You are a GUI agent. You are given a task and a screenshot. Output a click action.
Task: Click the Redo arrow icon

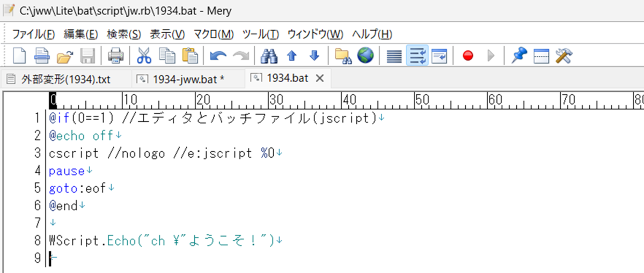(x=241, y=56)
